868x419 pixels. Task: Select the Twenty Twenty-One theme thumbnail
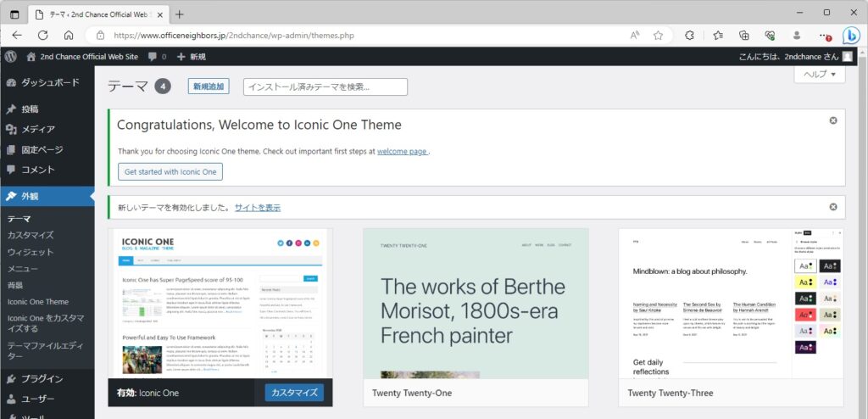click(476, 304)
